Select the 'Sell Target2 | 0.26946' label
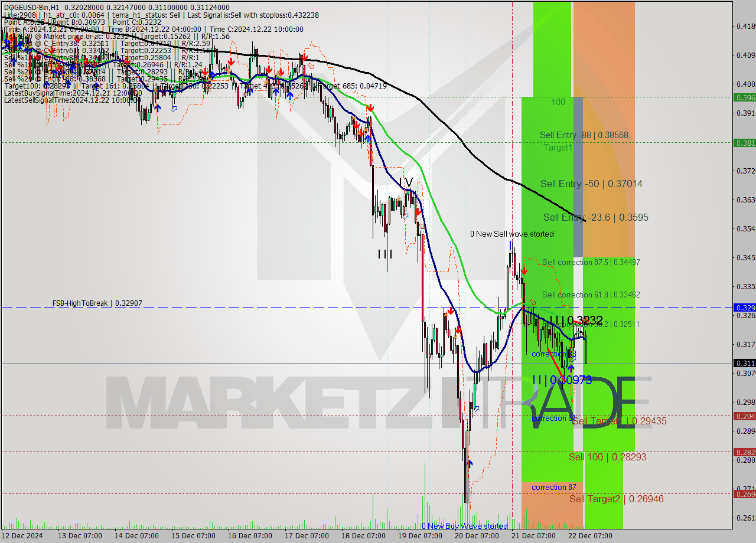Viewport: 756px width, 543px height. pos(617,499)
